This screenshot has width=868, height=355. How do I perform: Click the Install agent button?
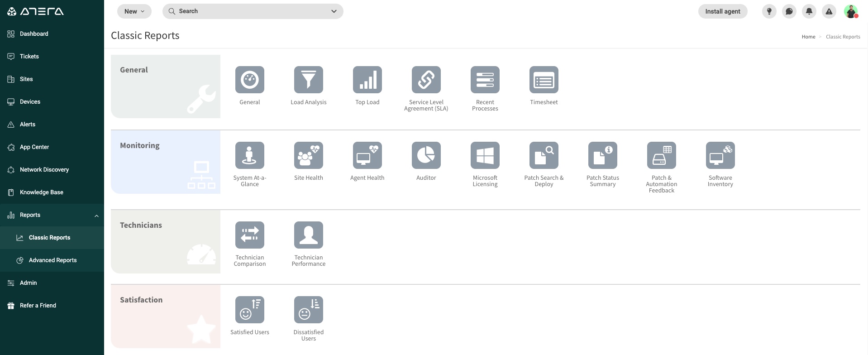[722, 11]
